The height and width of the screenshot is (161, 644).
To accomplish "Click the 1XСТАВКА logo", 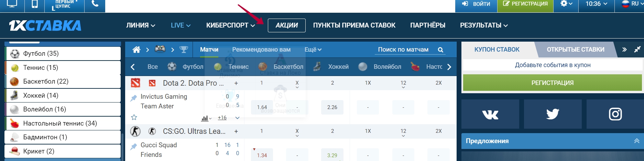I will 45,25.
